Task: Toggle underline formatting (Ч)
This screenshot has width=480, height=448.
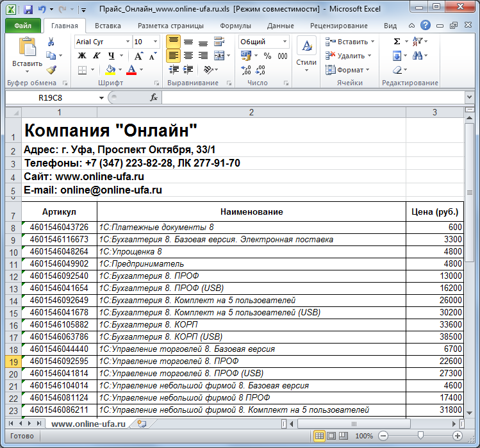Action: [112, 55]
